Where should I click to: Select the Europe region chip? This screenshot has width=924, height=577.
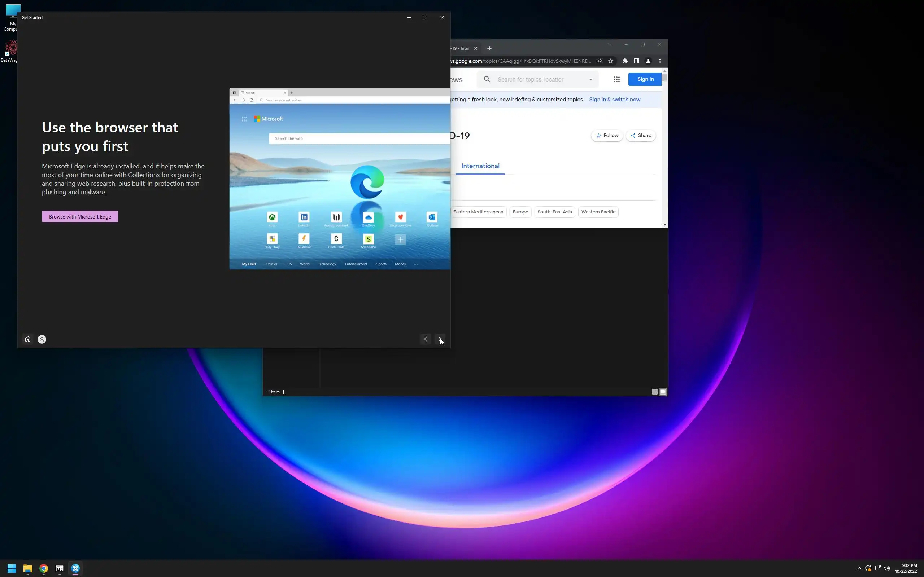tap(520, 212)
